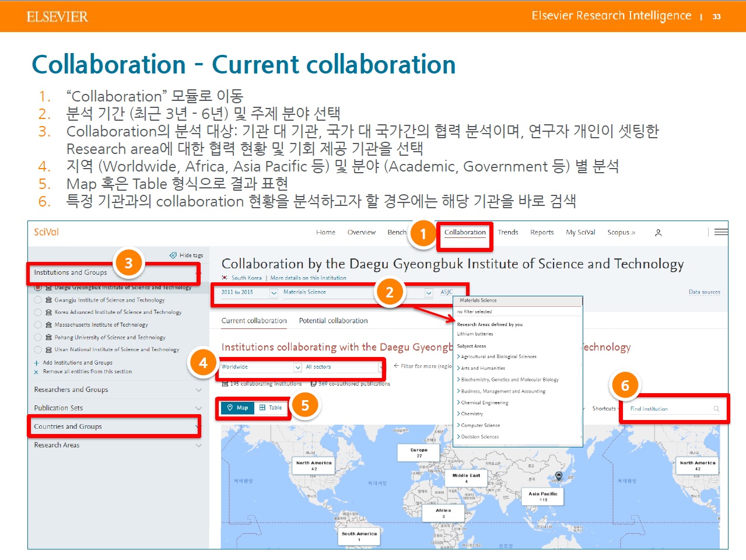746x560 pixels.
Task: Choose the no filter selected option
Action: tap(474, 311)
